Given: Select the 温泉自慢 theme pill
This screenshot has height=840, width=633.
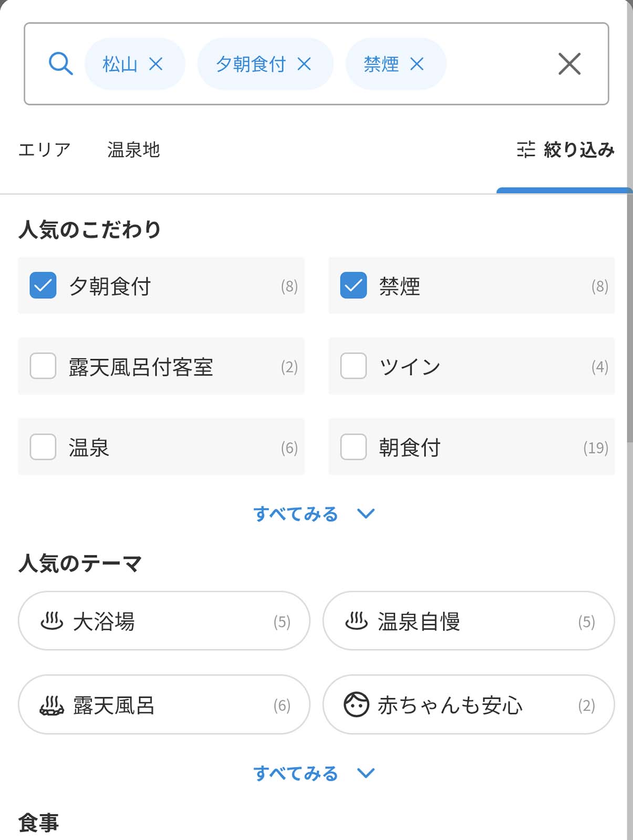Looking at the screenshot, I should [x=469, y=621].
